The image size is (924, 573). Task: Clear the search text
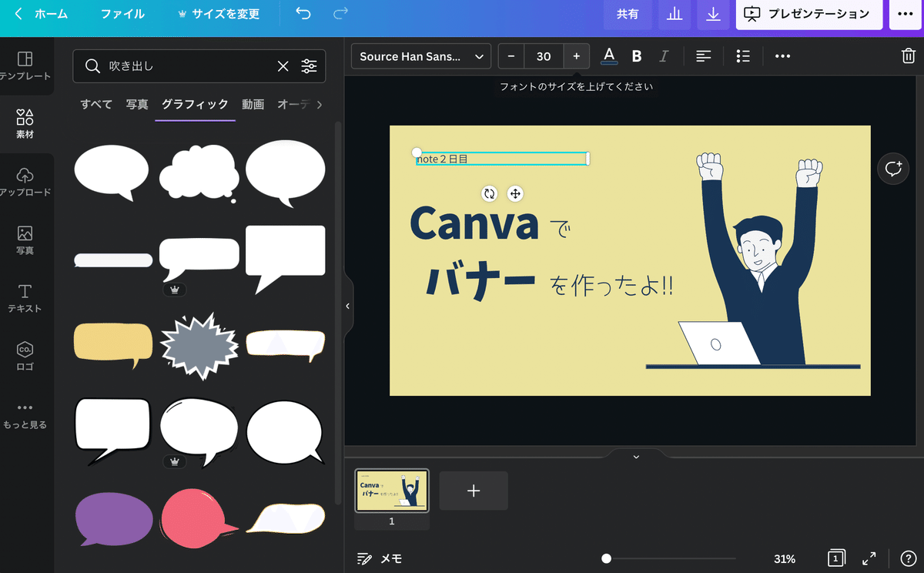coord(283,66)
